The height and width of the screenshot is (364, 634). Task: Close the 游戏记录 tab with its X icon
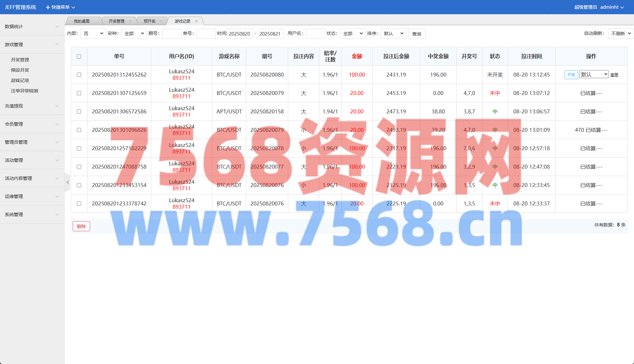196,21
